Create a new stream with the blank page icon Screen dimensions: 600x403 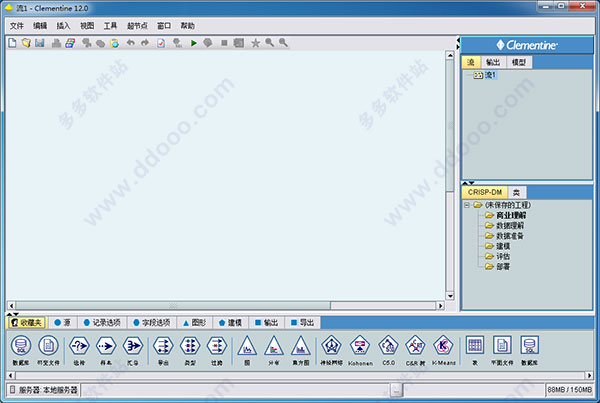tap(12, 43)
